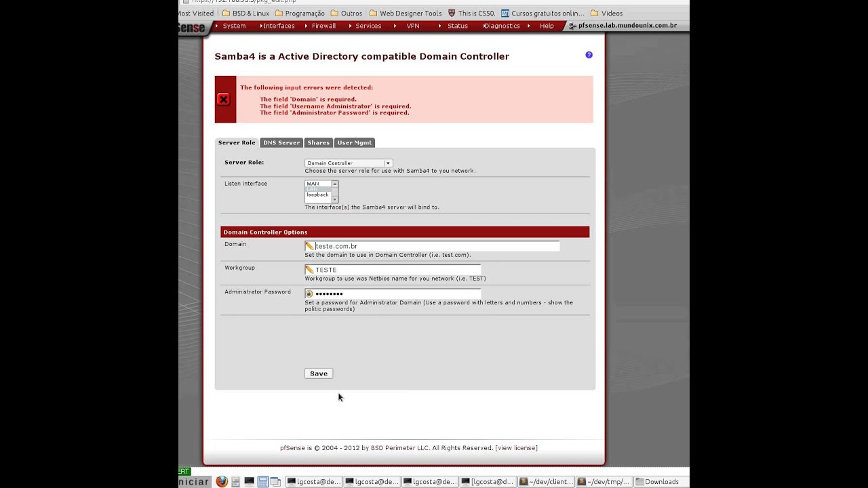The width and height of the screenshot is (868, 488).
Task: Switch to ~/dev/tmp taskbar window
Action: click(603, 482)
